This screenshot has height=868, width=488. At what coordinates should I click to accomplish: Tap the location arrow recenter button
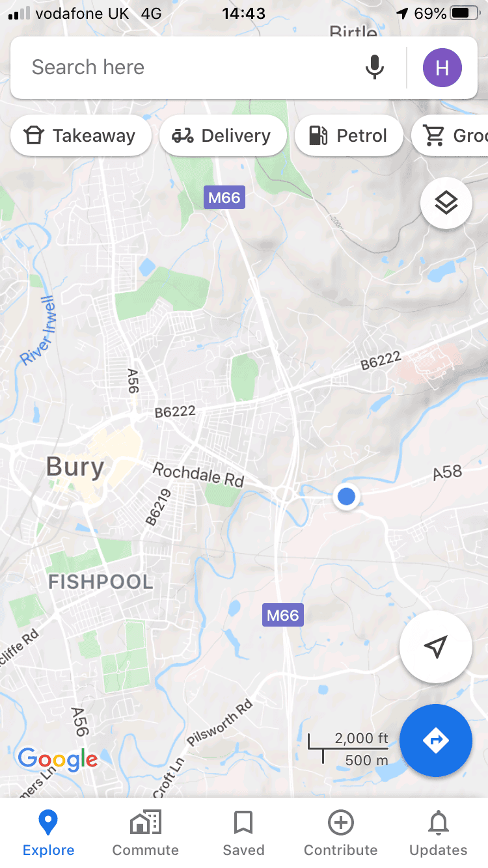(x=436, y=647)
